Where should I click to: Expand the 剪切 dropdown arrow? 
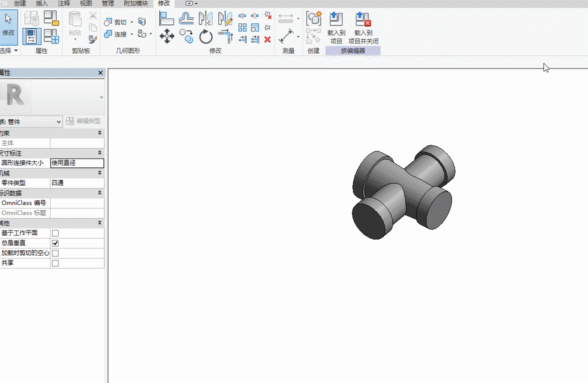131,22
